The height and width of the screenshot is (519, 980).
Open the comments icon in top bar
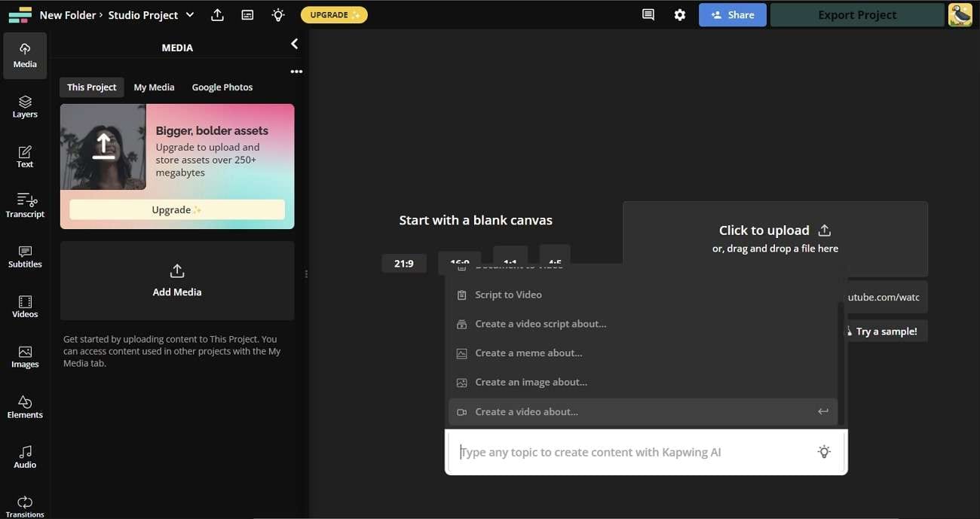click(648, 14)
